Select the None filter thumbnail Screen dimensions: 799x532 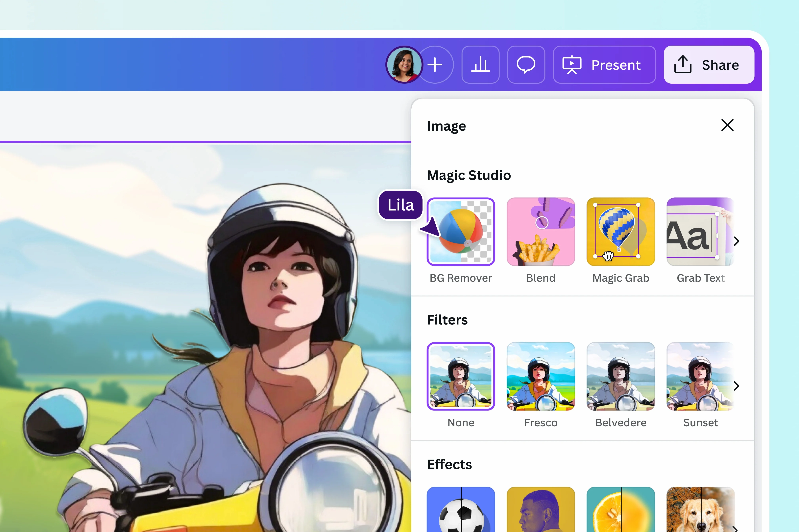click(x=460, y=376)
